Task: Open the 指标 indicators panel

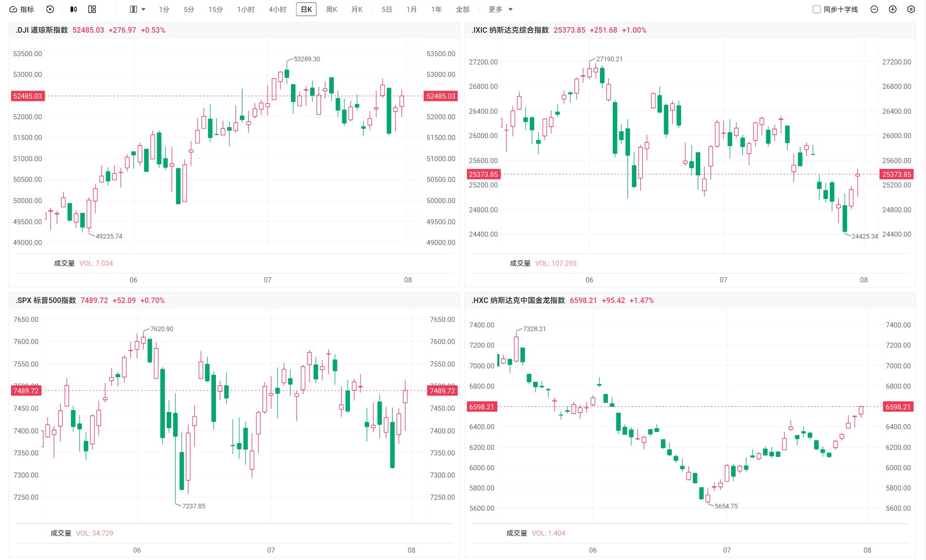Action: pos(21,9)
